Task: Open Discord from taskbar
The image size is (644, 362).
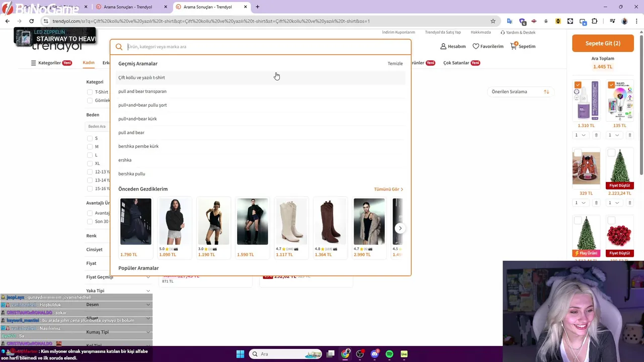Action: click(x=374, y=354)
